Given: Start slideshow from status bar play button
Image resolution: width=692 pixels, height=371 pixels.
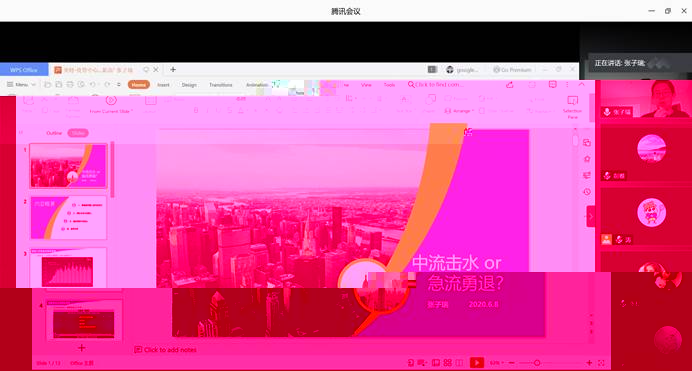Looking at the screenshot, I should 477,363.
